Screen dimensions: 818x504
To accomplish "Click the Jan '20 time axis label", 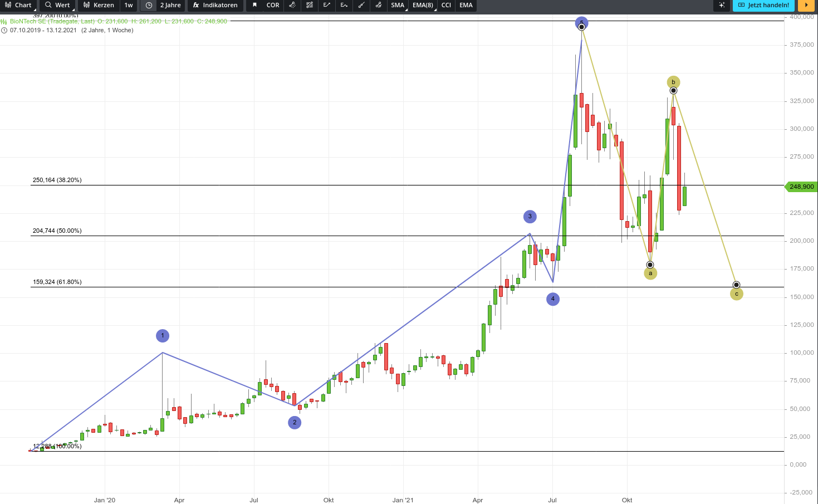I will (105, 500).
